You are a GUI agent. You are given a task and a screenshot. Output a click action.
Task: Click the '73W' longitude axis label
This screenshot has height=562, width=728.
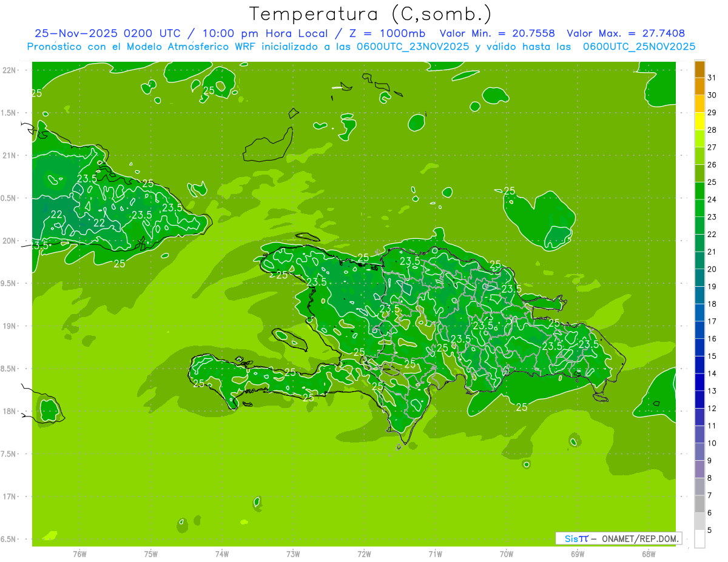[293, 554]
